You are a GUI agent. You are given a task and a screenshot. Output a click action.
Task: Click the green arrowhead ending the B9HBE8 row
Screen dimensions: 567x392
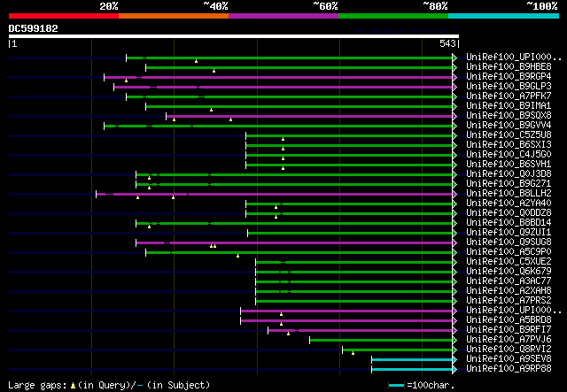(454, 67)
